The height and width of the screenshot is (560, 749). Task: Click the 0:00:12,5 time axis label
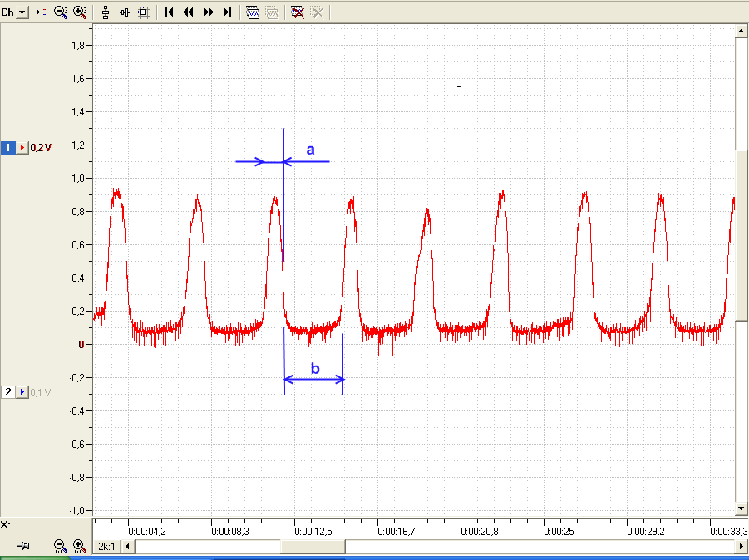[313, 532]
